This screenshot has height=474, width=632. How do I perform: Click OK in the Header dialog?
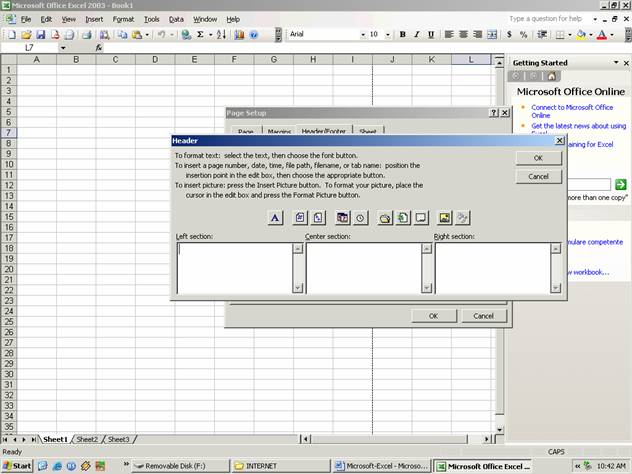(x=538, y=158)
